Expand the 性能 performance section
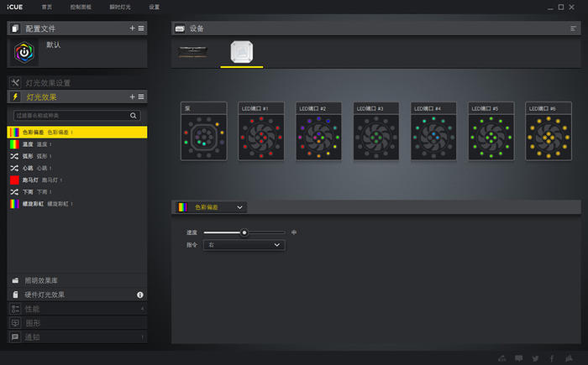The height and width of the screenshot is (365, 588). pos(77,309)
